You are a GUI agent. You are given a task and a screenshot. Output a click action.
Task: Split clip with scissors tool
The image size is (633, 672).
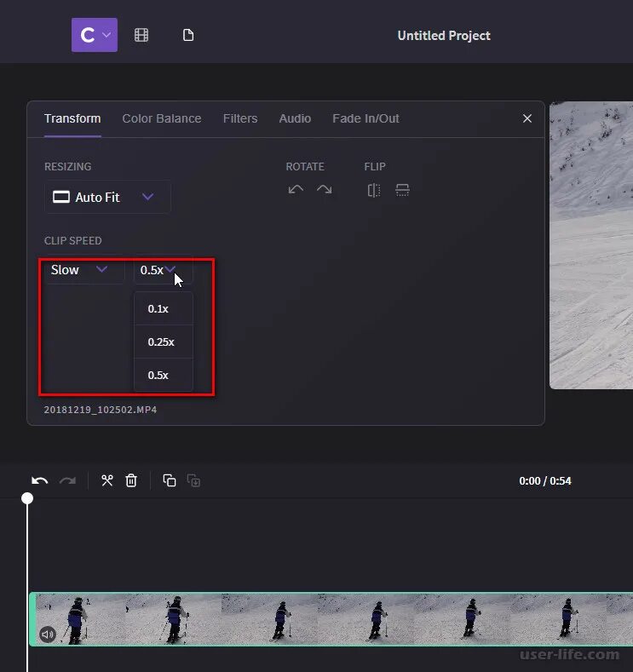tap(107, 481)
